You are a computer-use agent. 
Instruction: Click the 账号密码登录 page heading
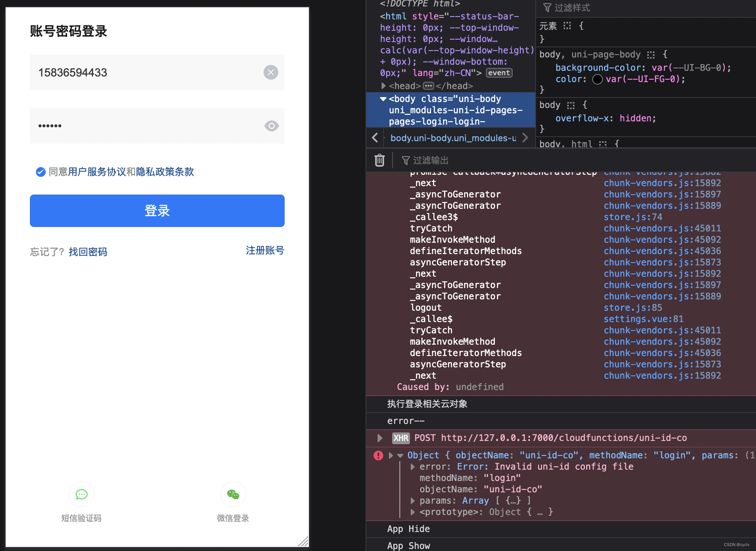point(68,31)
